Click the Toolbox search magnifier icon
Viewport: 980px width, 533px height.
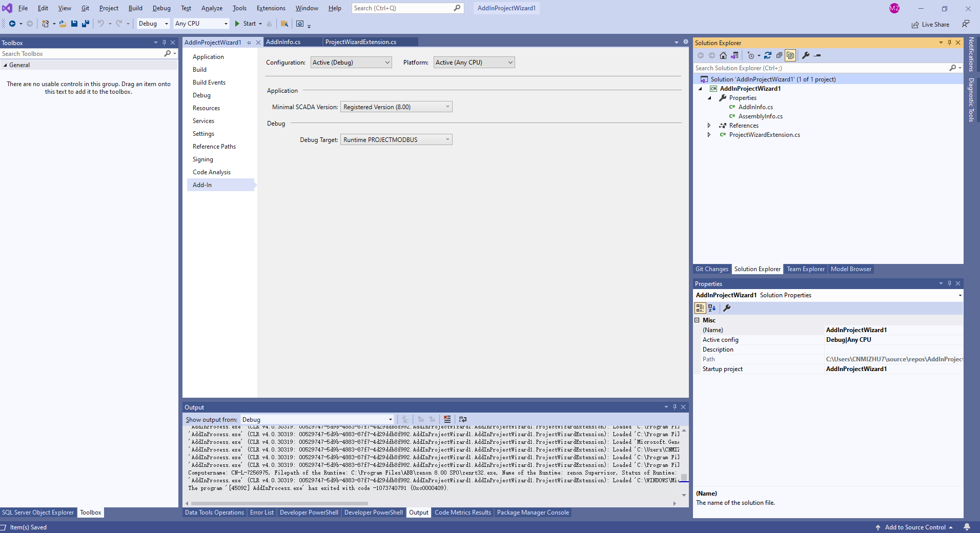(x=167, y=53)
